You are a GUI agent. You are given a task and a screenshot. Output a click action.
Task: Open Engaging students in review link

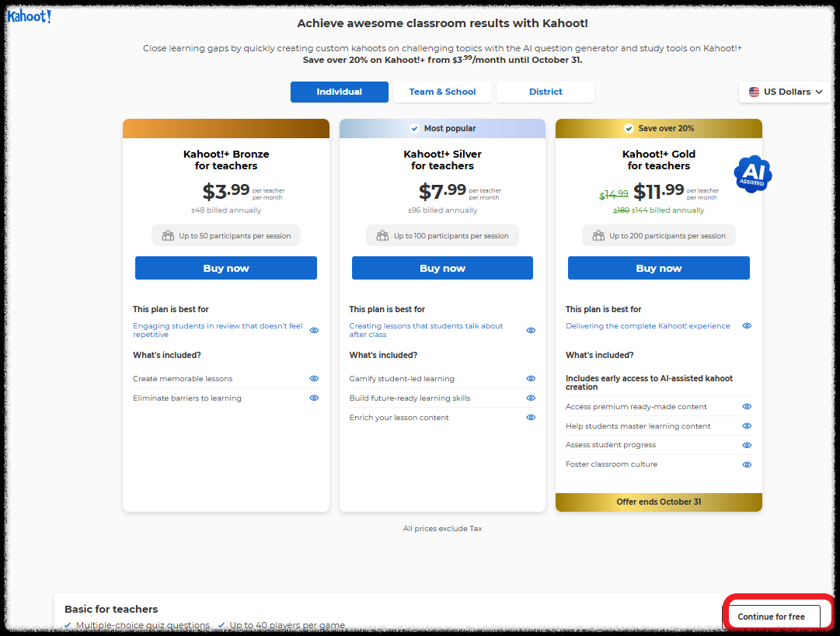218,330
